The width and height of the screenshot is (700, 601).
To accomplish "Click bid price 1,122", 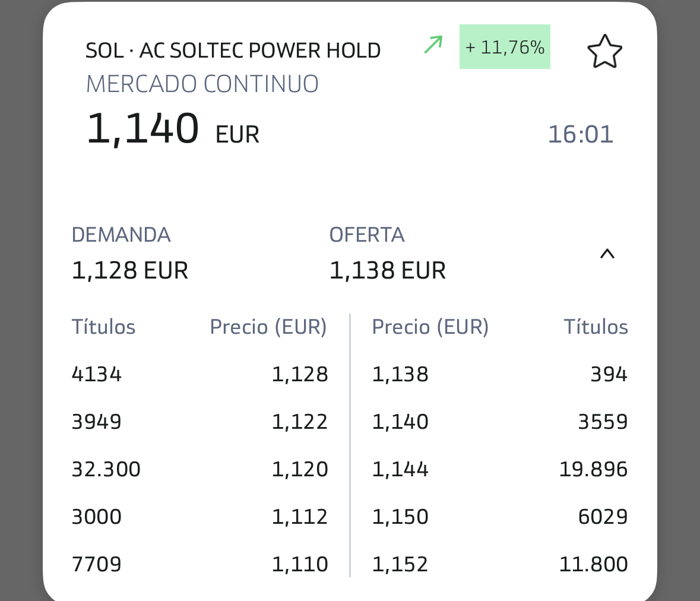I will tap(300, 422).
